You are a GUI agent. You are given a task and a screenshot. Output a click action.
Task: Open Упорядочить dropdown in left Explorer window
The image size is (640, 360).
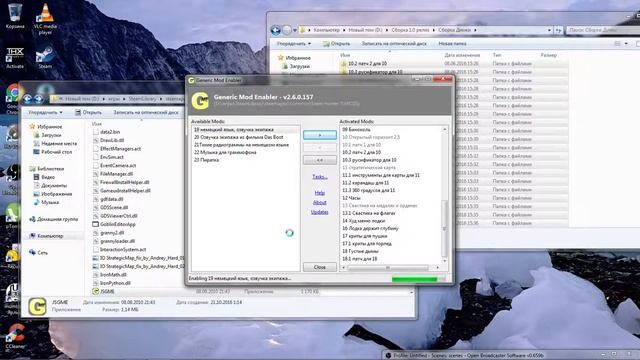point(45,112)
